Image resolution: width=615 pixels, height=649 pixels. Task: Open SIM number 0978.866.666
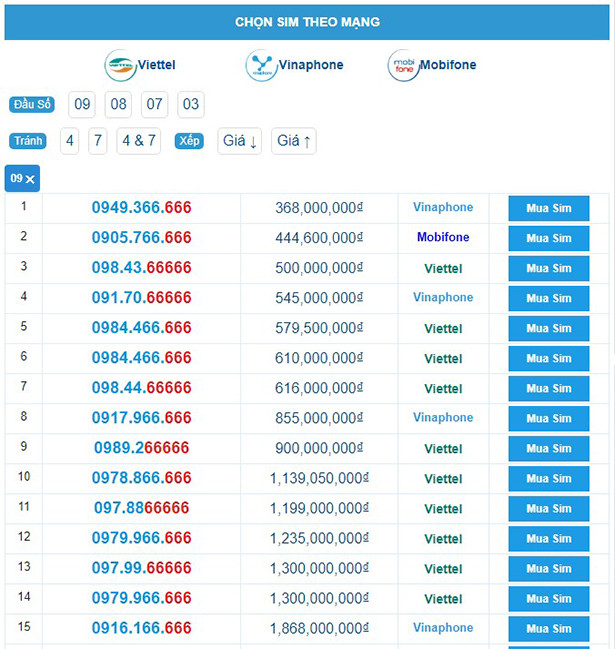(142, 478)
